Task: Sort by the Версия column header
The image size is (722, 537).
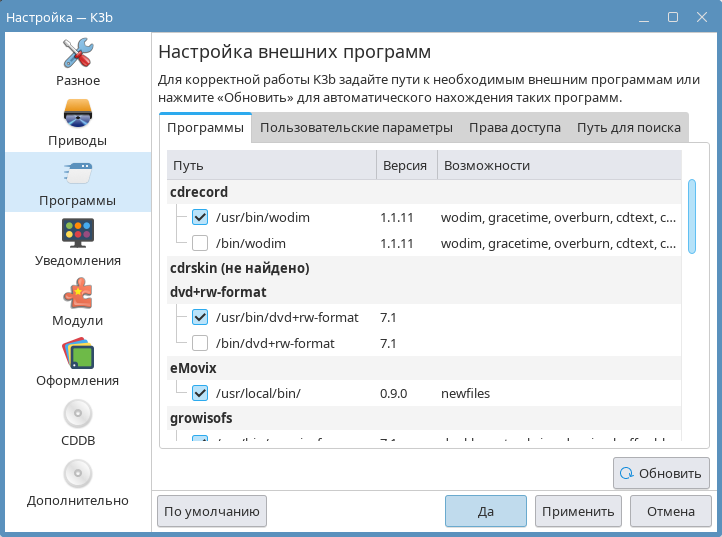Action: [405, 165]
